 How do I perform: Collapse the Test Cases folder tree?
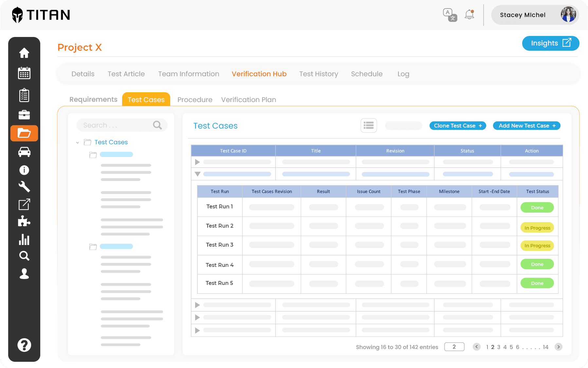click(x=78, y=142)
